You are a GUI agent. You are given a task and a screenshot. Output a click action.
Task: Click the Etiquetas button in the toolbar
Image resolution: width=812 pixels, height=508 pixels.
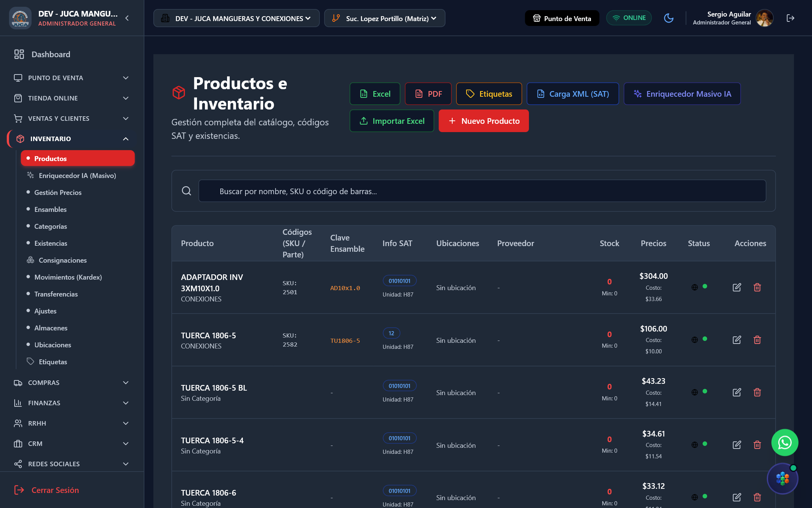(x=489, y=94)
